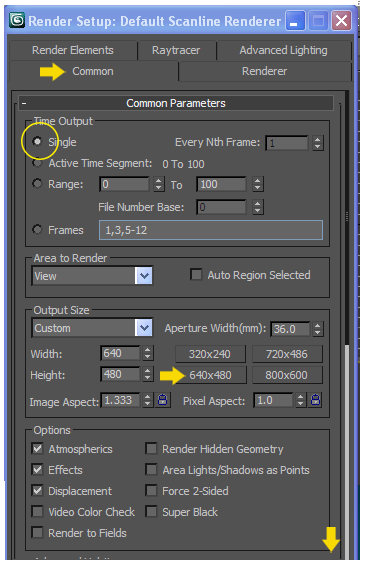Click the Width value field
The image size is (365, 566).
[120, 353]
